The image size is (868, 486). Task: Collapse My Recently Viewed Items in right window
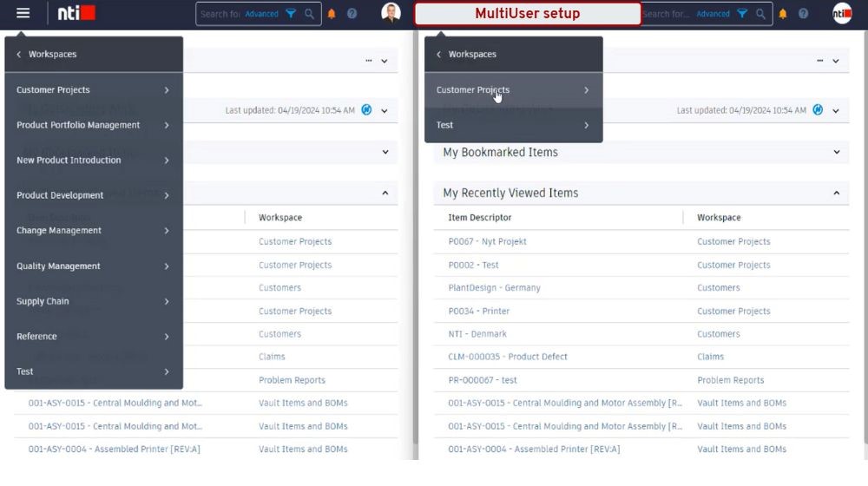point(837,194)
